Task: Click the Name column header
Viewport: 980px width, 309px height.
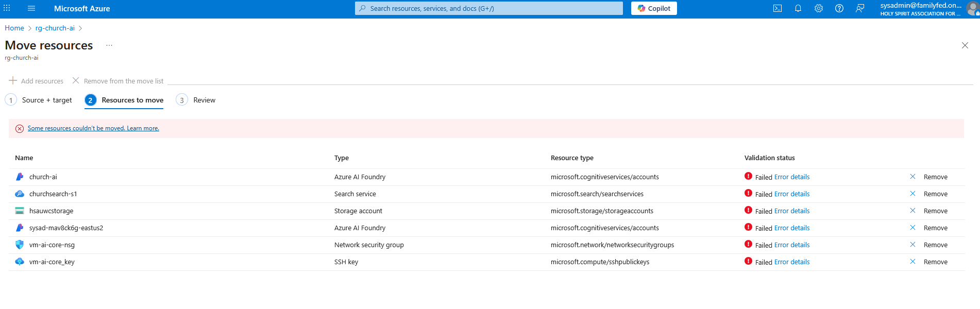Action: (x=24, y=158)
